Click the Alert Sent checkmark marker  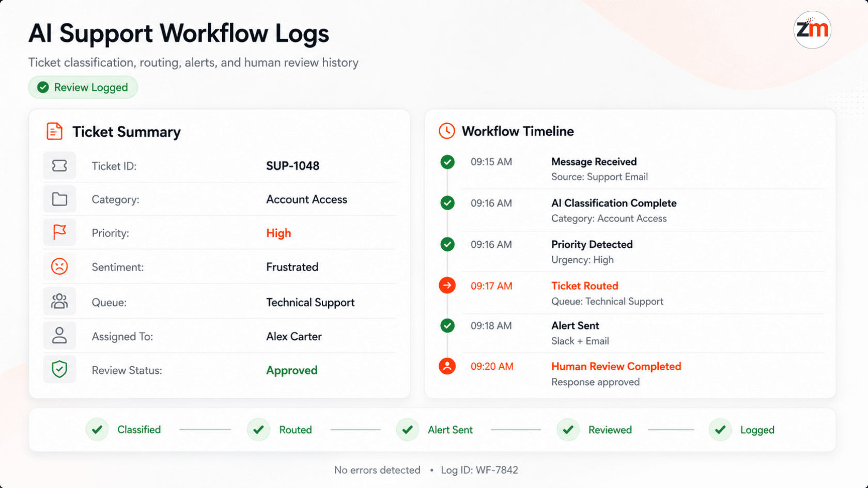(447, 325)
